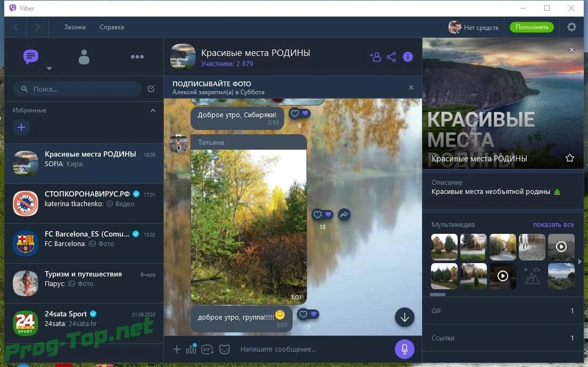
Task: Open the Ссылки section in info panel
Action: point(502,338)
